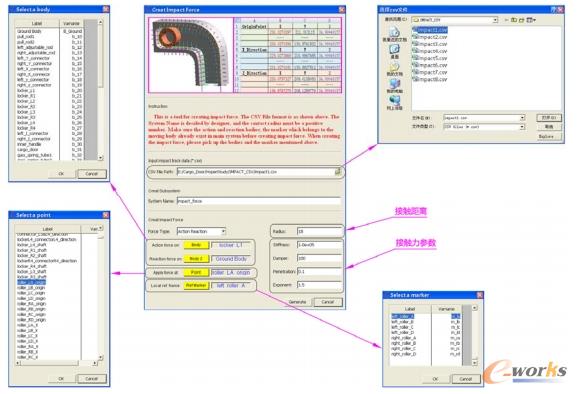Select left_roller_A in marker list
This screenshot has width=577, height=394.
click(403, 316)
